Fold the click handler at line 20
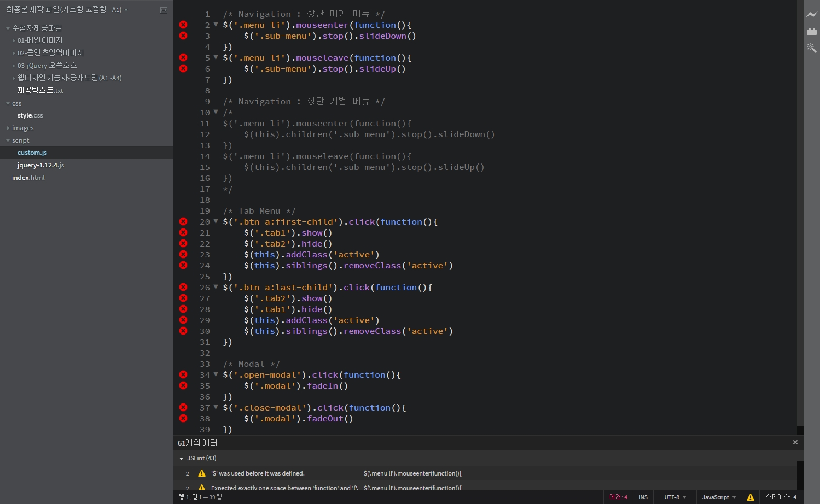The image size is (820, 504). coord(216,221)
